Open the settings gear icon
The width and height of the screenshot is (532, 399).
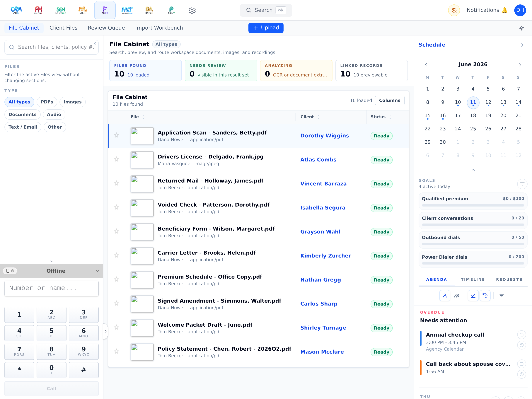192,10
